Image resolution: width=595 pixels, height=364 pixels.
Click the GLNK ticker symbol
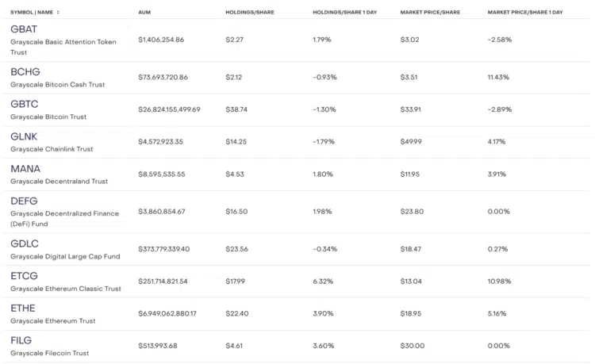[x=24, y=136]
